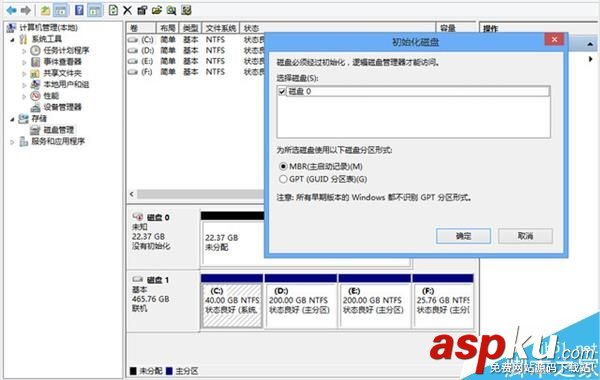The image size is (600, 380).
Task: Sort by the 布局 column header
Action: click(x=168, y=28)
